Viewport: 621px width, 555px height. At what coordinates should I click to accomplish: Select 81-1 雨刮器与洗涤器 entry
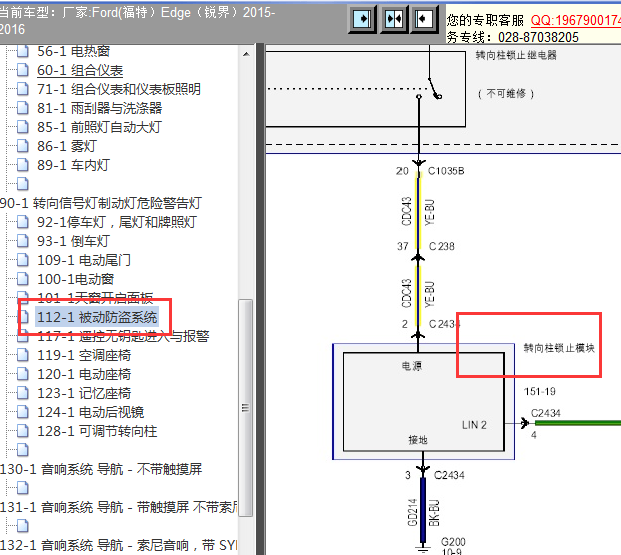coord(99,108)
